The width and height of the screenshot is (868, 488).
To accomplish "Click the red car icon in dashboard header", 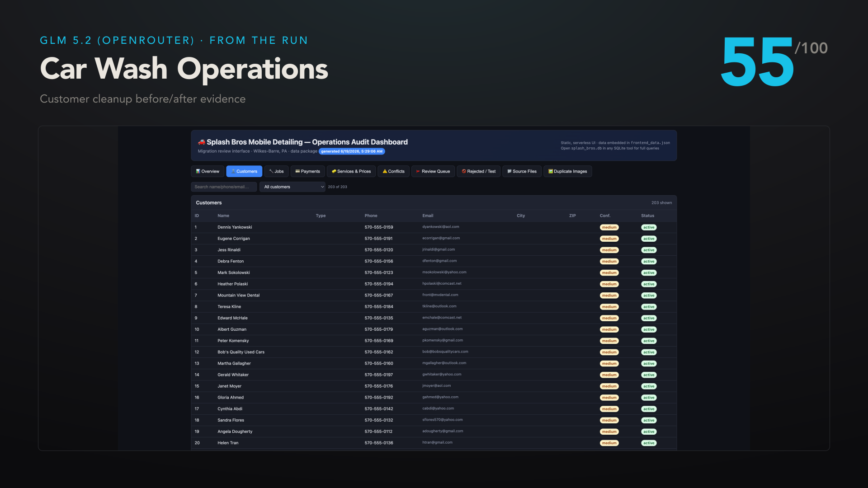I will point(202,142).
